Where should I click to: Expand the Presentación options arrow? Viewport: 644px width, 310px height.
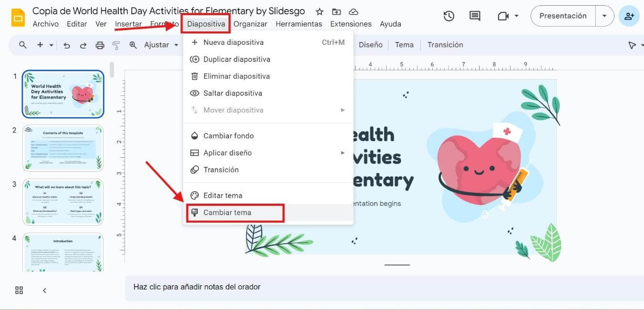click(604, 16)
